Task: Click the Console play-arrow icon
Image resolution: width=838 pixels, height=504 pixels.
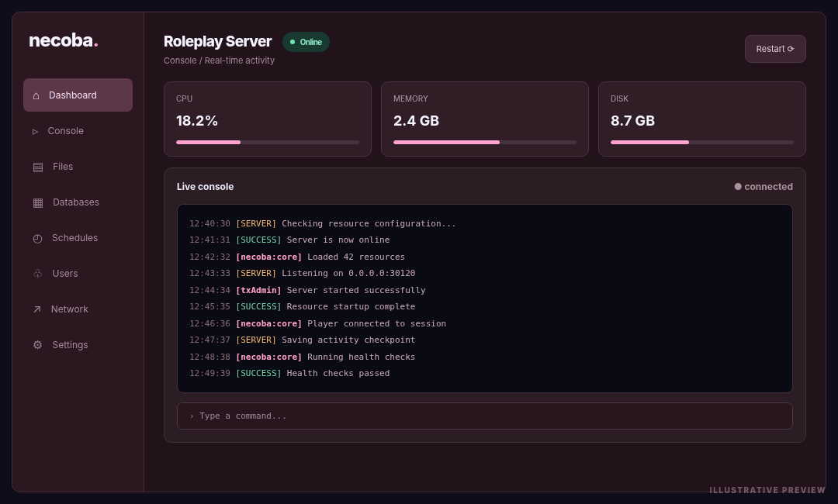Action: click(35, 131)
